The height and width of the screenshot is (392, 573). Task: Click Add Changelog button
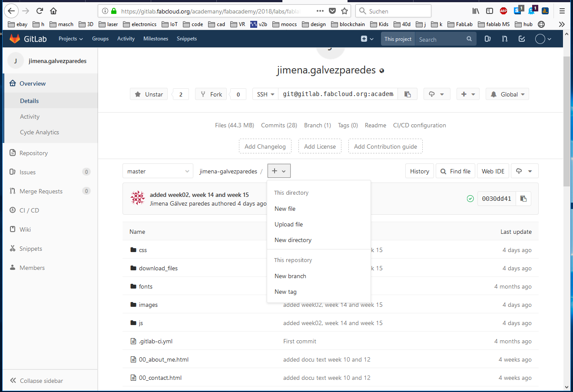(x=265, y=146)
